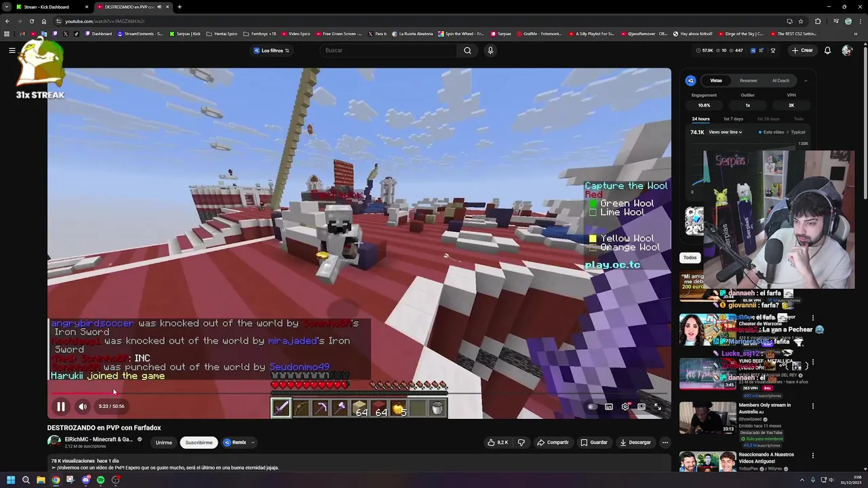
Task: Collapse the analytics panel chevron
Action: pos(806,81)
